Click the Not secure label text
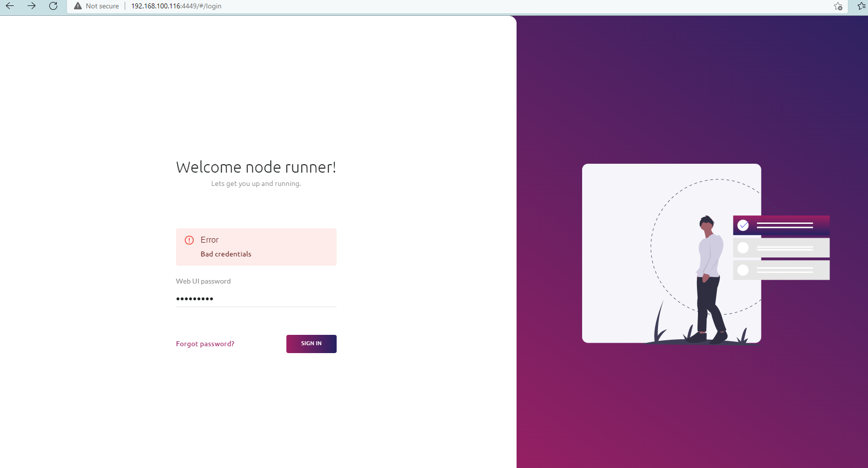868x468 pixels. tap(102, 6)
